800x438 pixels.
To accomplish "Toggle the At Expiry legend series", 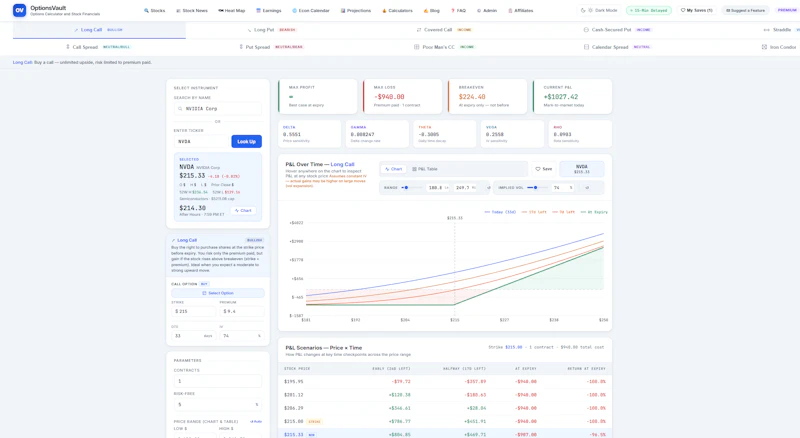I will click(594, 212).
